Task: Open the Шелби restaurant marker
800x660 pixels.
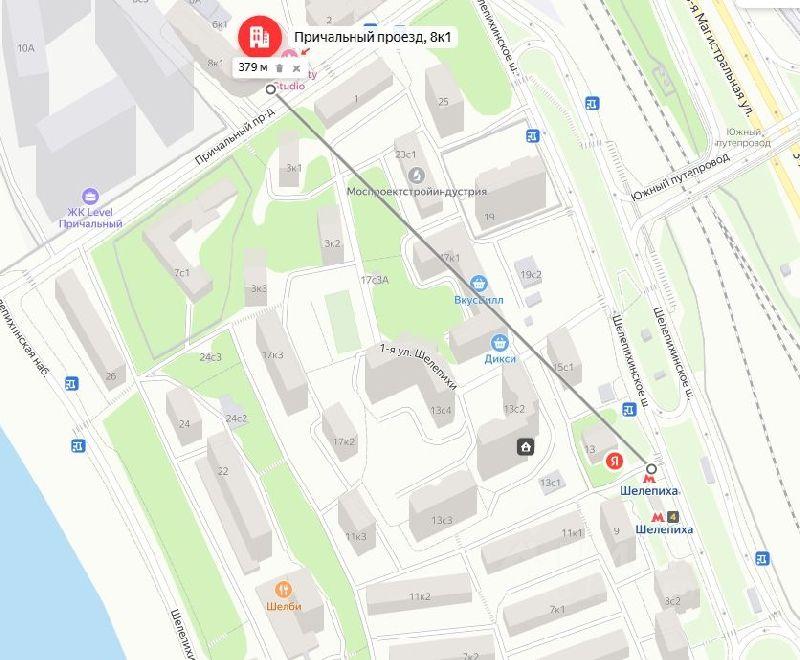Action: 283,590
